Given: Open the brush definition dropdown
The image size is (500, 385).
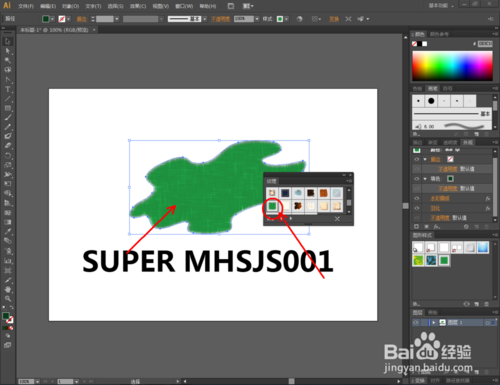Looking at the screenshot, I should 205,19.
